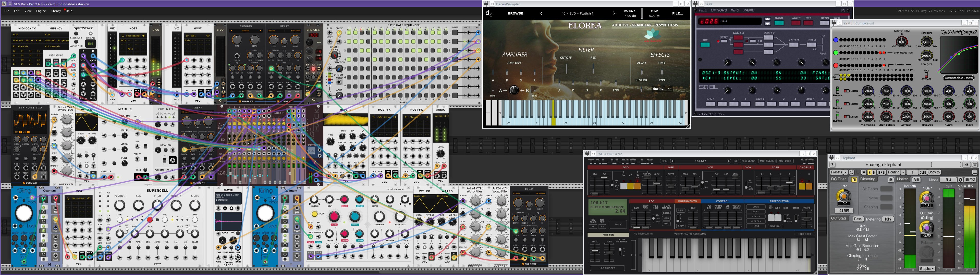Expand the Elephant Presets dropdown arrow
The width and height of the screenshot is (980, 275).
[x=846, y=172]
